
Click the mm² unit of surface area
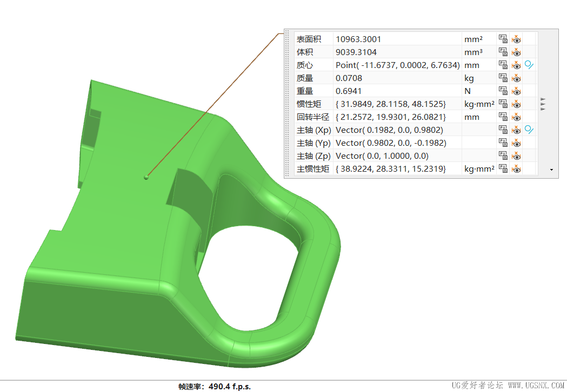tap(473, 39)
